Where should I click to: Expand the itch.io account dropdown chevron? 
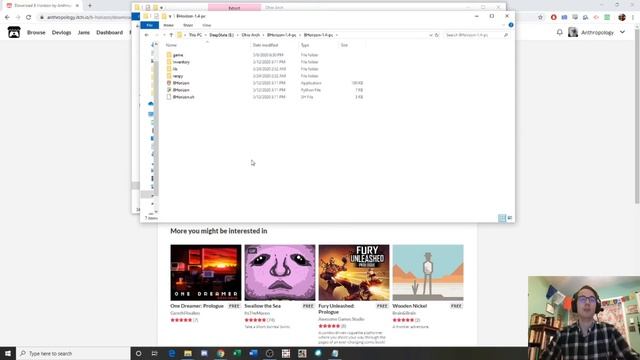622,32
